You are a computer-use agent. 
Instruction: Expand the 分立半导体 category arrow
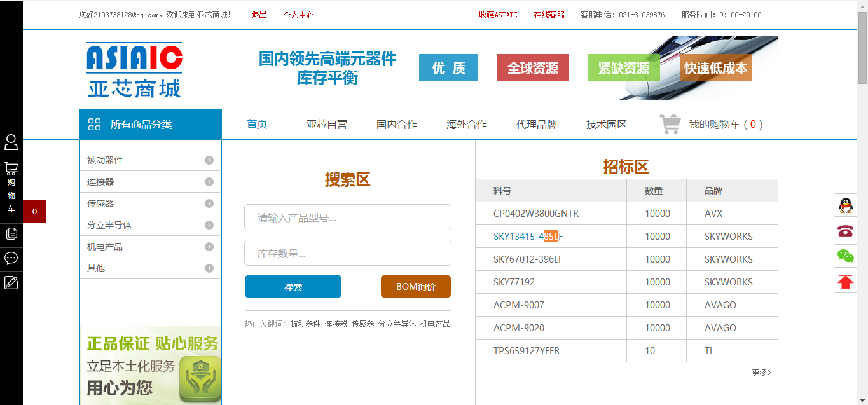point(209,225)
